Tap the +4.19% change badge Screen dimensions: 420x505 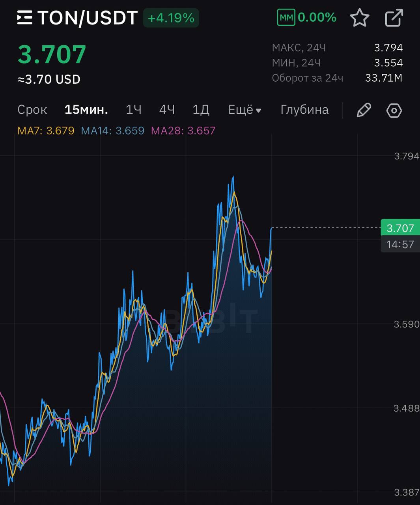[171, 18]
